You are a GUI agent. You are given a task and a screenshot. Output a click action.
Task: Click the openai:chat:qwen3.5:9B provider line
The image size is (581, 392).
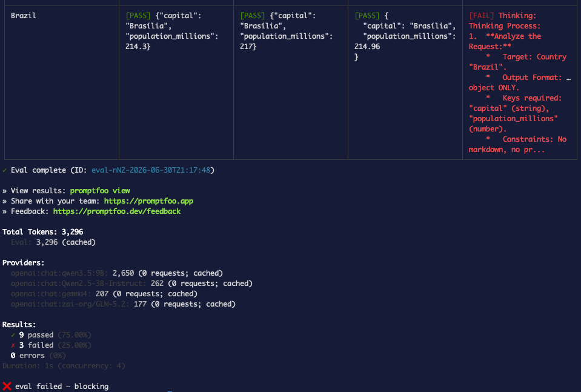[x=117, y=273]
